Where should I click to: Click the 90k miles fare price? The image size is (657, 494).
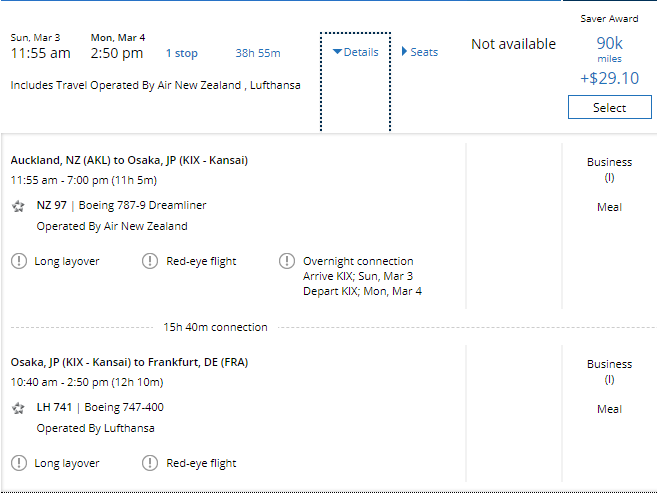point(609,43)
